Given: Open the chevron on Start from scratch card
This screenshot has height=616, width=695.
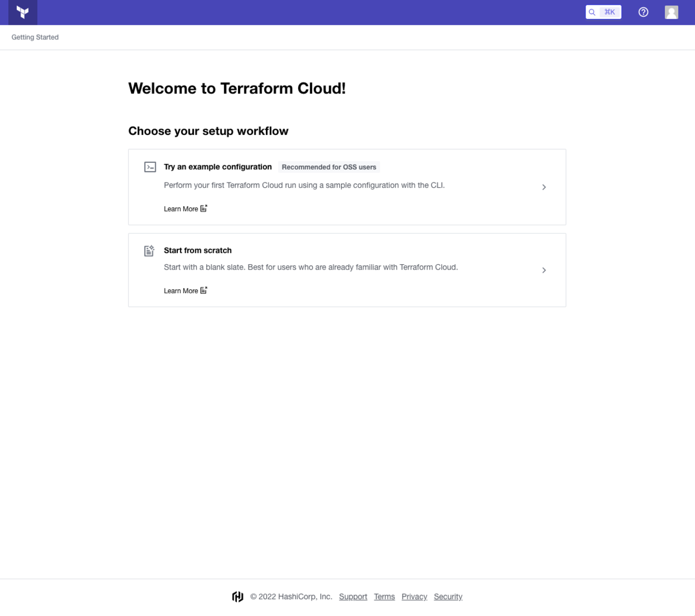Looking at the screenshot, I should pos(544,270).
